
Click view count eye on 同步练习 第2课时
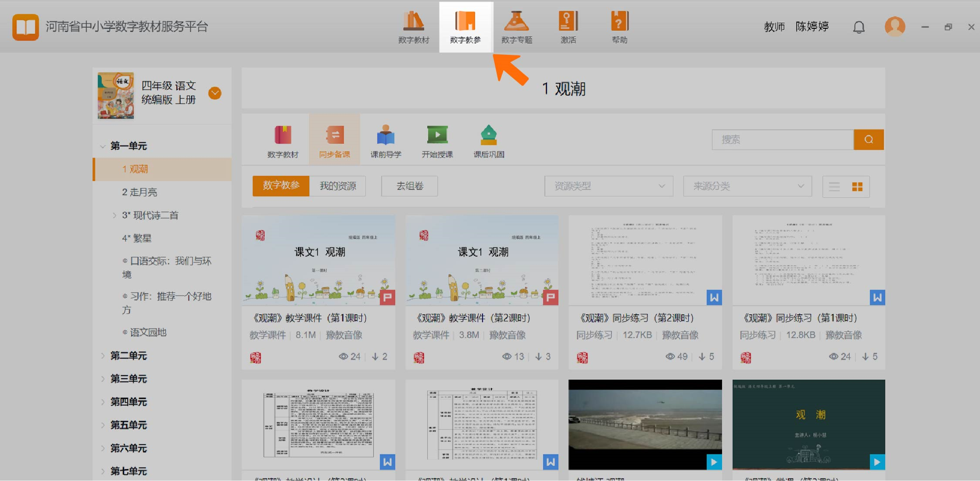tap(670, 357)
